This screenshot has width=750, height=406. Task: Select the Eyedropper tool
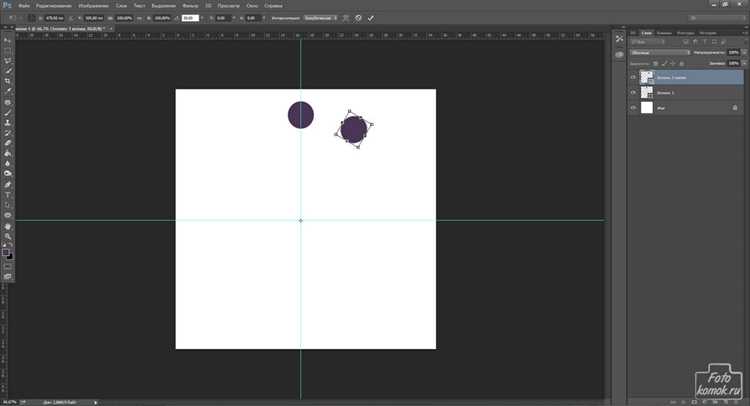point(7,91)
